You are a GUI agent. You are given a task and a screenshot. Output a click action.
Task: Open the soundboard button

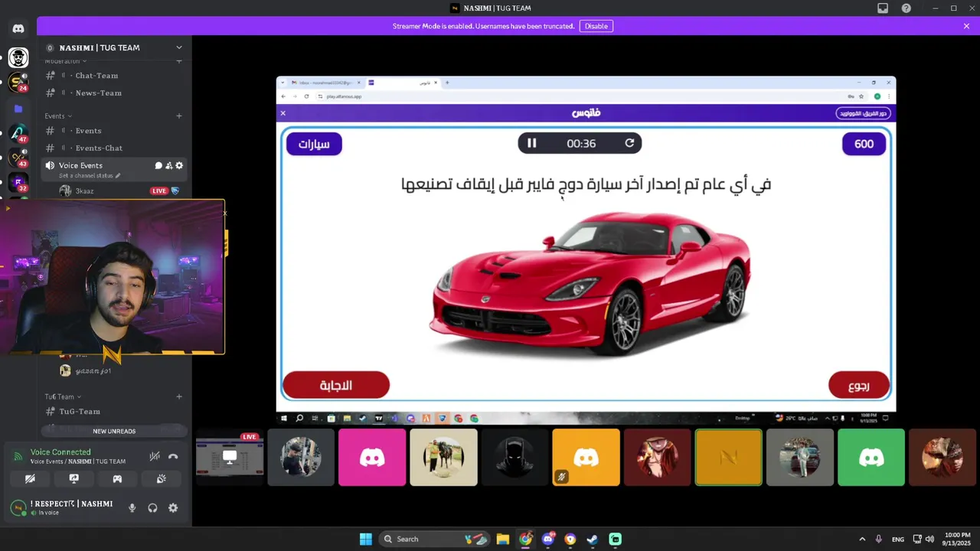(161, 478)
